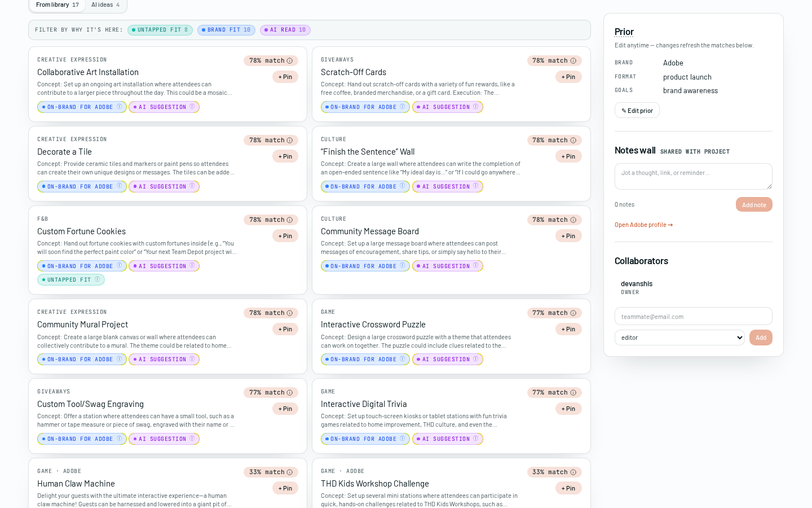Show match info icon for THD Kids Workshop Challenge
The image size is (812, 508).
573,472
